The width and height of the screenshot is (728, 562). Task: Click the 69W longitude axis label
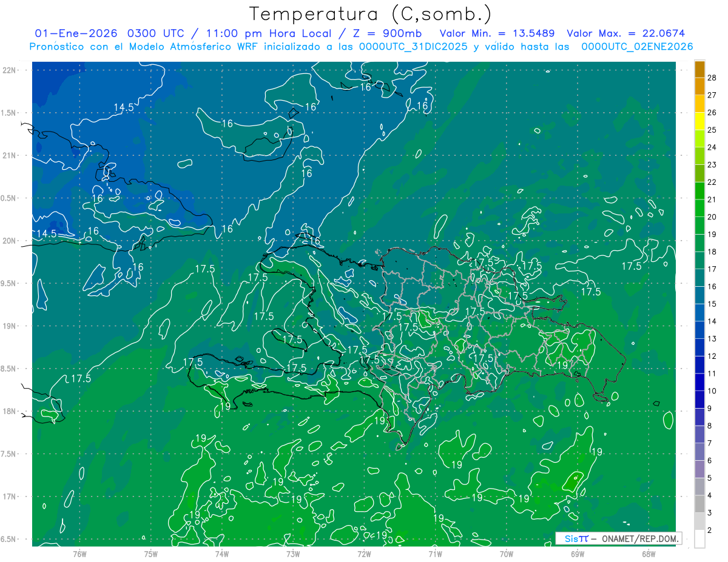[x=578, y=554]
